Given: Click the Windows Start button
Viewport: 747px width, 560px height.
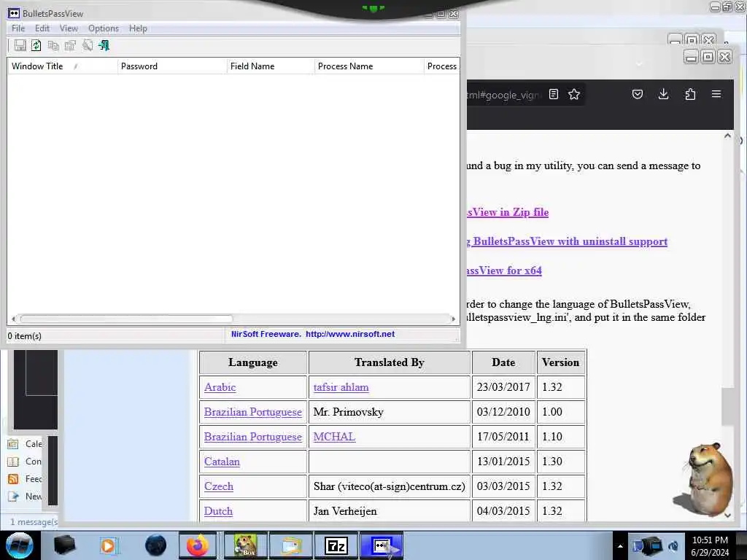Looking at the screenshot, I should pos(19,545).
